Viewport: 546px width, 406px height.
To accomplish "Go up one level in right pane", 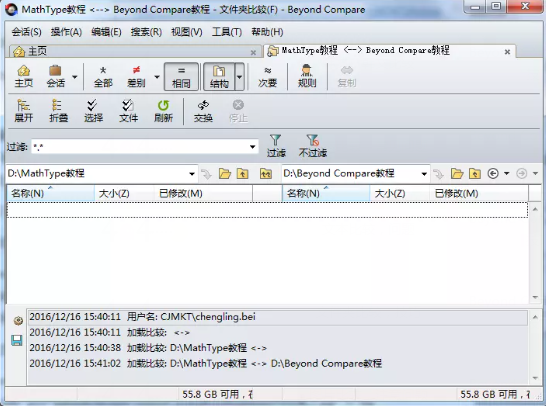I will (475, 173).
